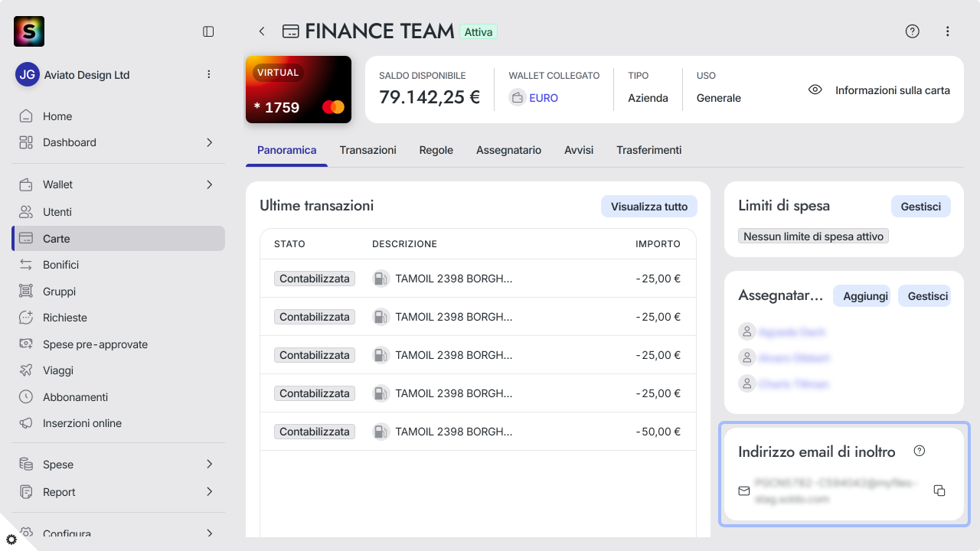Open the EURO wallet link
This screenshot has width=980, height=551.
544,98
